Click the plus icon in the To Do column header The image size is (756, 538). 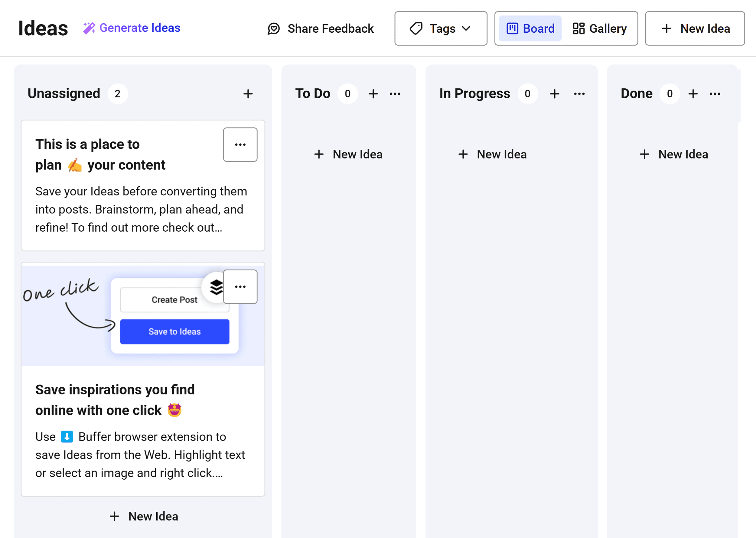[x=373, y=94]
